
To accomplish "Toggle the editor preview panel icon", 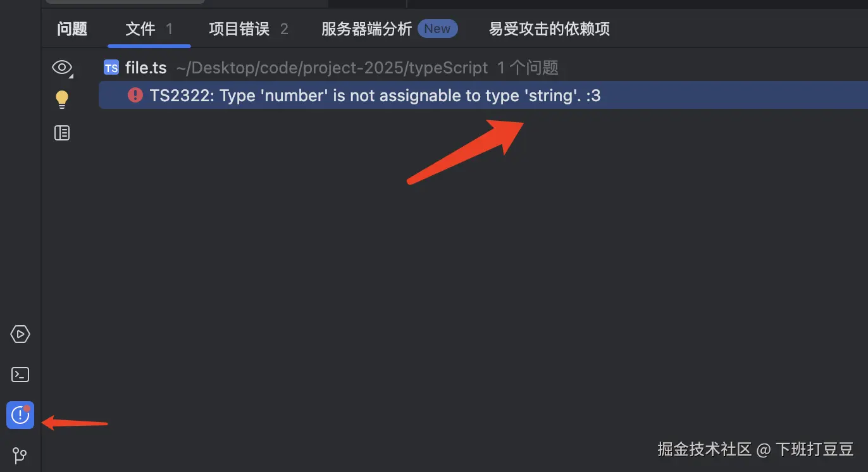I will click(x=62, y=133).
